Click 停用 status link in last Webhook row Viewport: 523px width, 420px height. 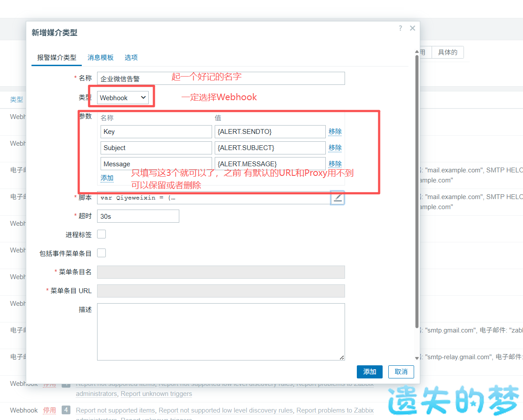tap(49, 410)
